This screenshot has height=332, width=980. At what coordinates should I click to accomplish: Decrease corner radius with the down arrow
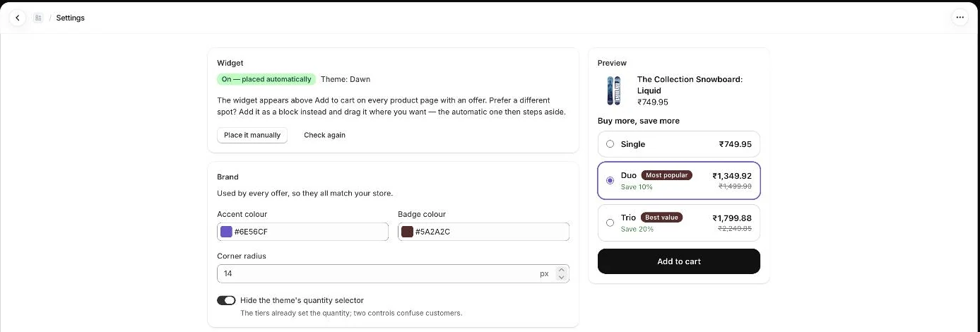tap(562, 277)
